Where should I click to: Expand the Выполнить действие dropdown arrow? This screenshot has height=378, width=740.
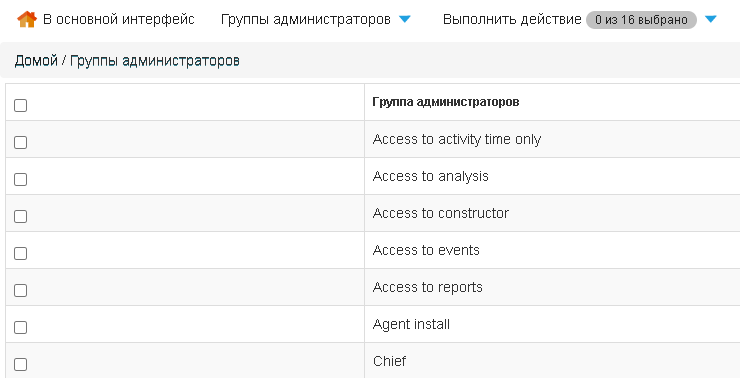pyautogui.click(x=711, y=19)
